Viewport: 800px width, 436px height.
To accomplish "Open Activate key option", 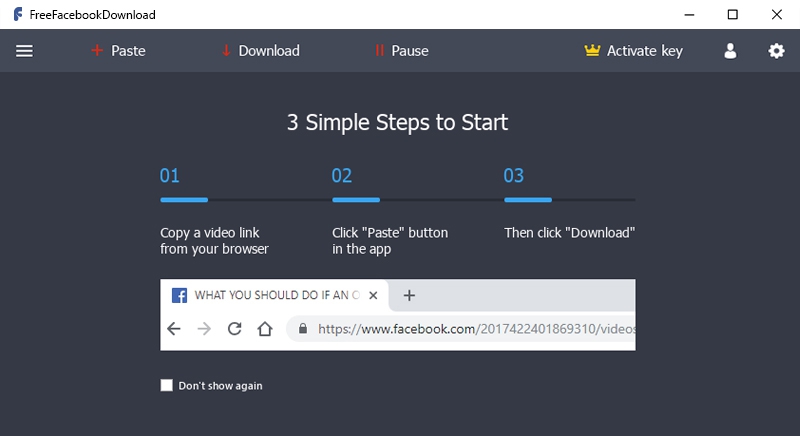I will (633, 51).
